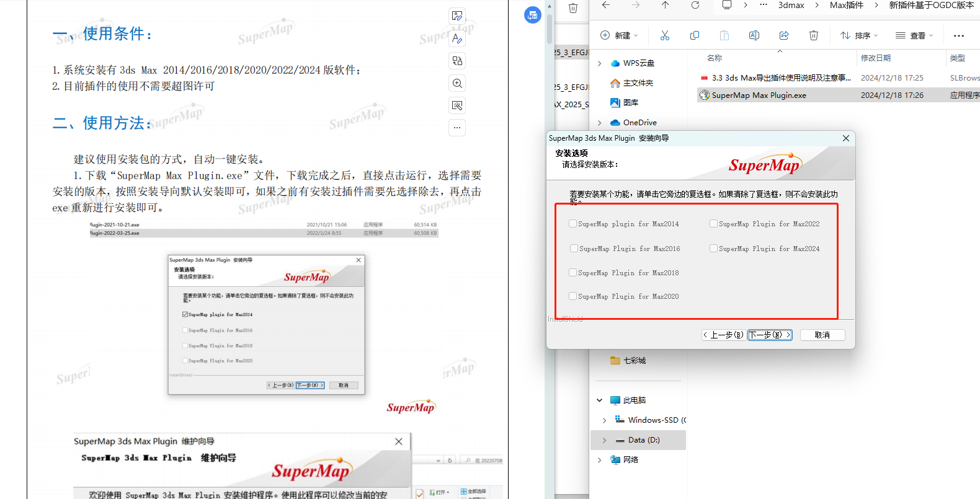The image size is (980, 499).
Task: Close the SuperMap 3ds Max Plugin wizard
Action: point(846,138)
